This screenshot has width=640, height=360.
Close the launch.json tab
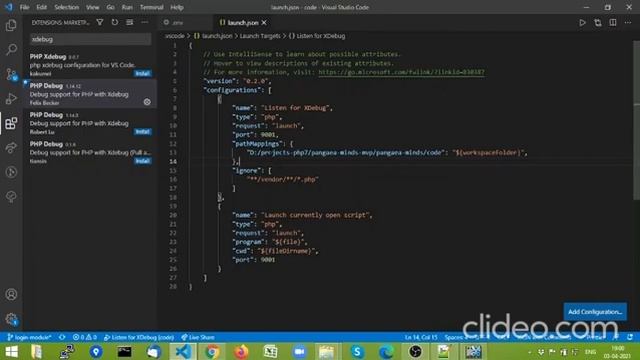point(264,23)
